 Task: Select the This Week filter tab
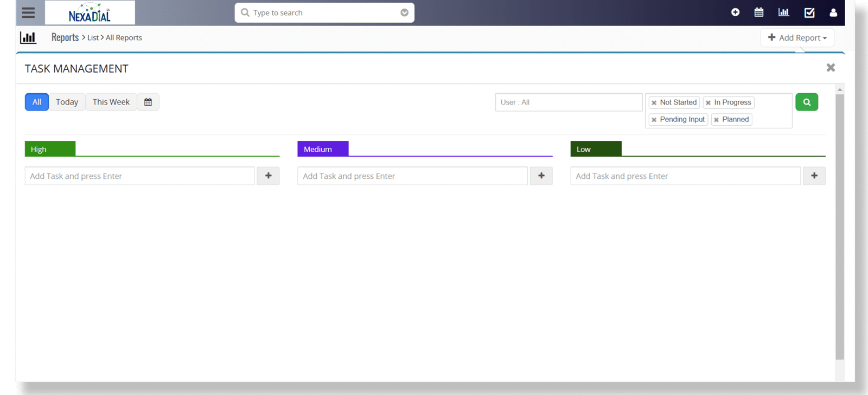[111, 102]
